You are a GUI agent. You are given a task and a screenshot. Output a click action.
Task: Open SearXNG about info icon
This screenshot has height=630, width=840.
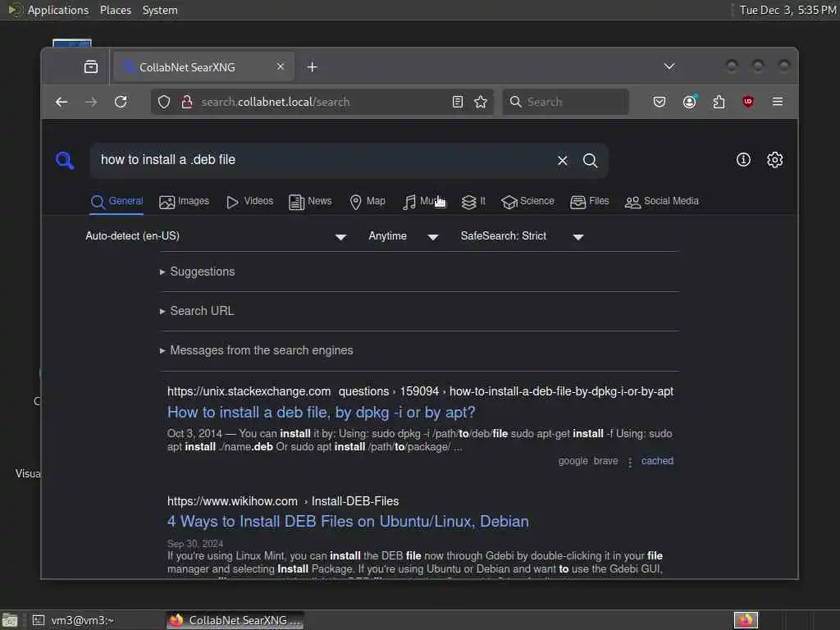743,160
